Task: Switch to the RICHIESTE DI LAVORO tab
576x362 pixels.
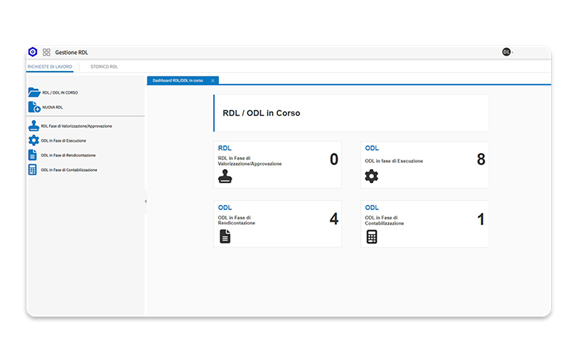Action: (x=50, y=67)
